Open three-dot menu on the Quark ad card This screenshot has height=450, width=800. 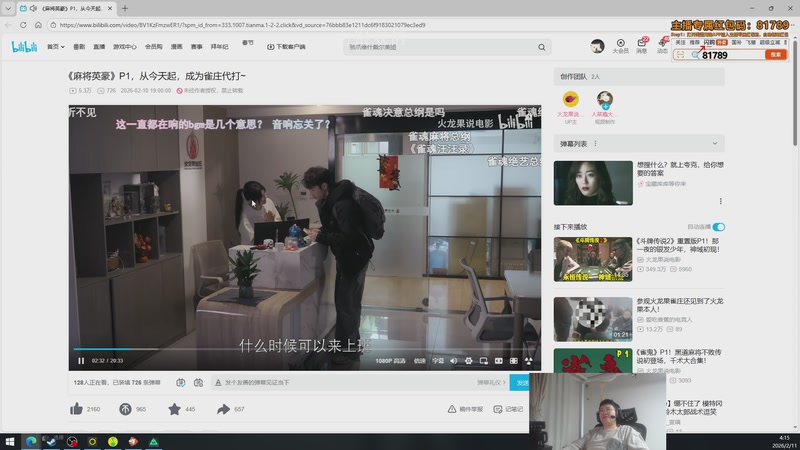[x=720, y=201]
